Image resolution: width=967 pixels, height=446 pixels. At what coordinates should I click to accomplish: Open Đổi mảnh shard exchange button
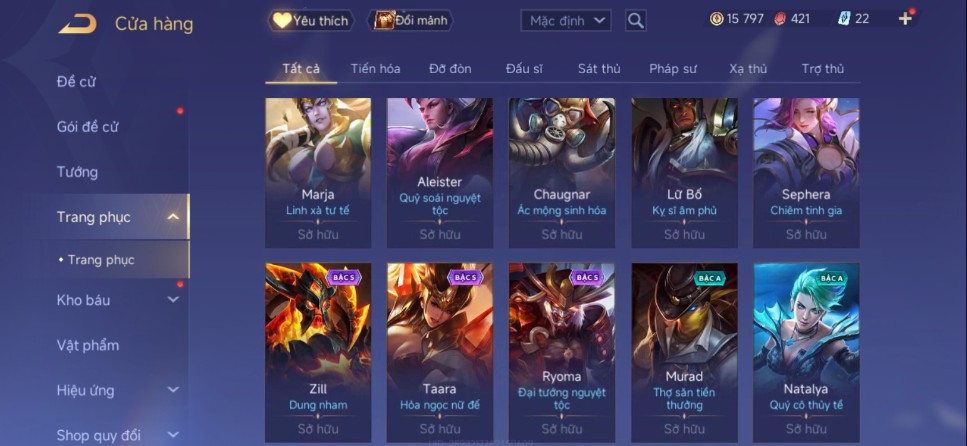(411, 20)
